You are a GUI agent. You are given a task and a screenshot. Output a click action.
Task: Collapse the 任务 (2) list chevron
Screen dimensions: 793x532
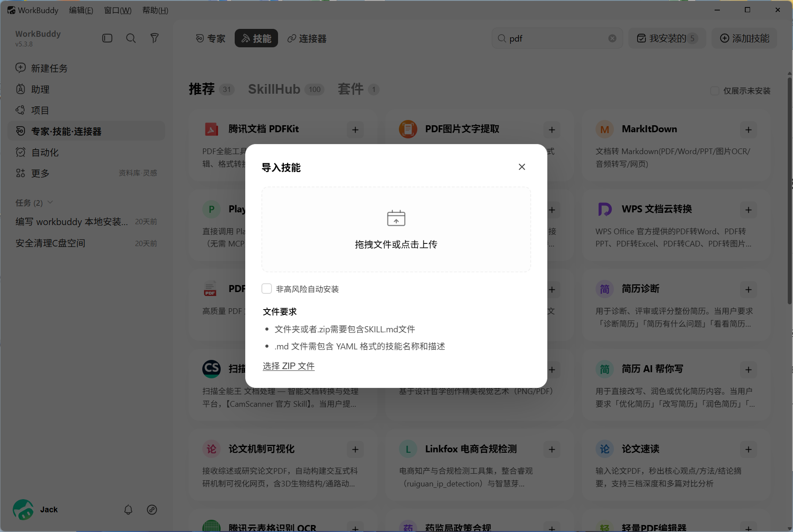pyautogui.click(x=50, y=202)
